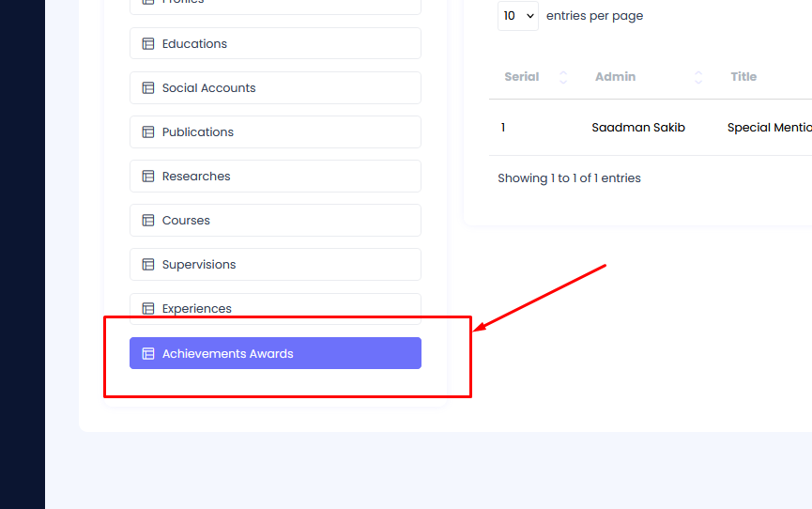Sort by the Admin column header text

point(615,77)
